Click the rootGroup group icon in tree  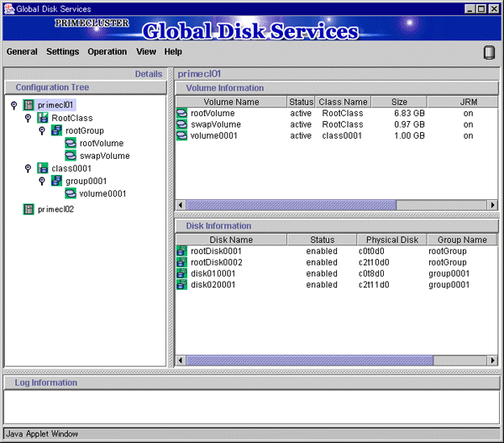click(56, 130)
